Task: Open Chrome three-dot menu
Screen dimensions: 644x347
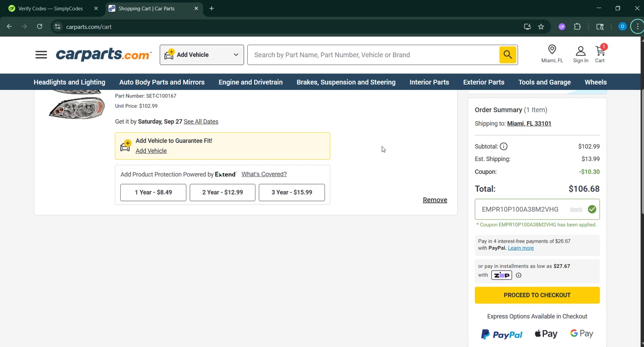Action: pos(638,27)
